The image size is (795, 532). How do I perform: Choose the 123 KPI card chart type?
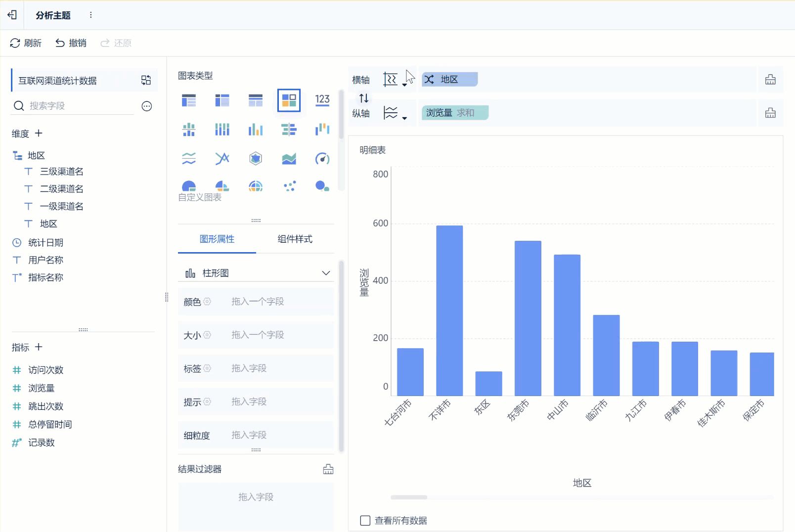tap(322, 100)
